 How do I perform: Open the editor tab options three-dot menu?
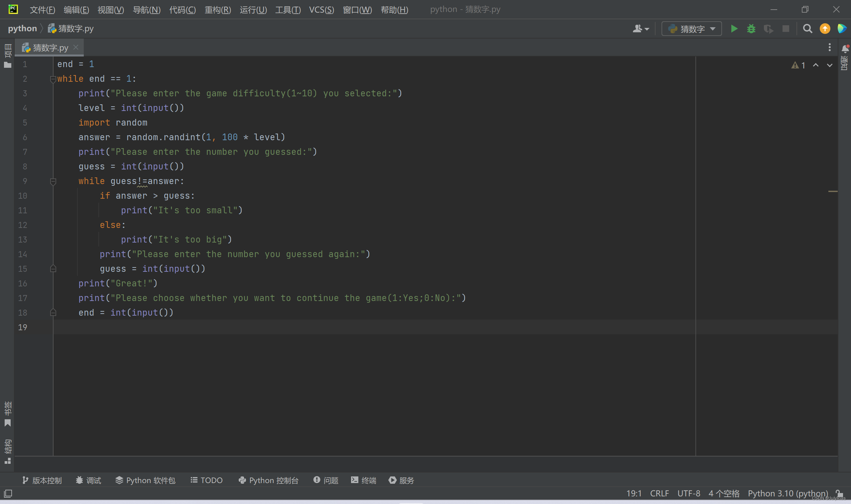point(829,48)
